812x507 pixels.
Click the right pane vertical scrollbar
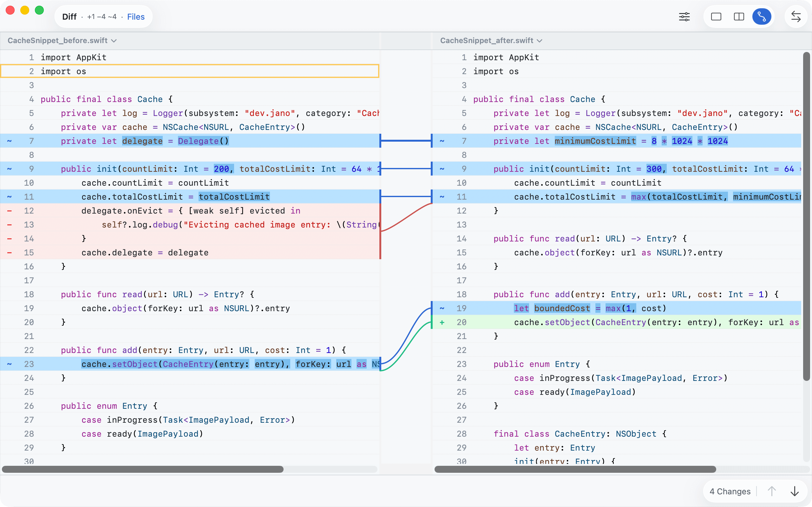(x=806, y=216)
